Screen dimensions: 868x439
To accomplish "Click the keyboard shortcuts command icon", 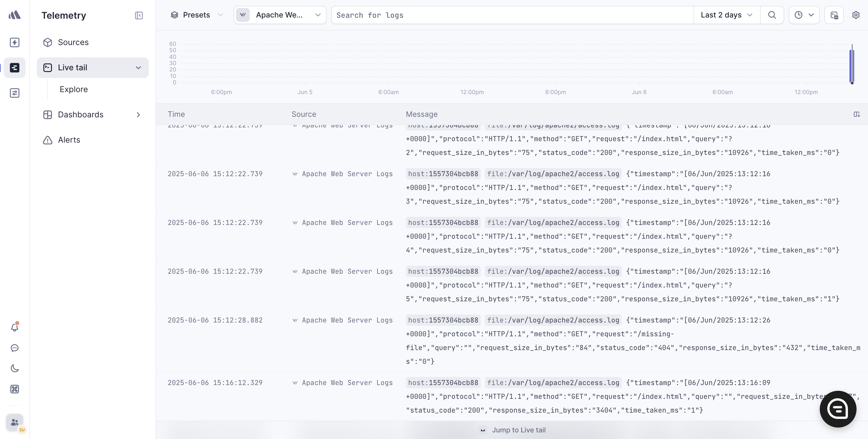I will click(14, 389).
